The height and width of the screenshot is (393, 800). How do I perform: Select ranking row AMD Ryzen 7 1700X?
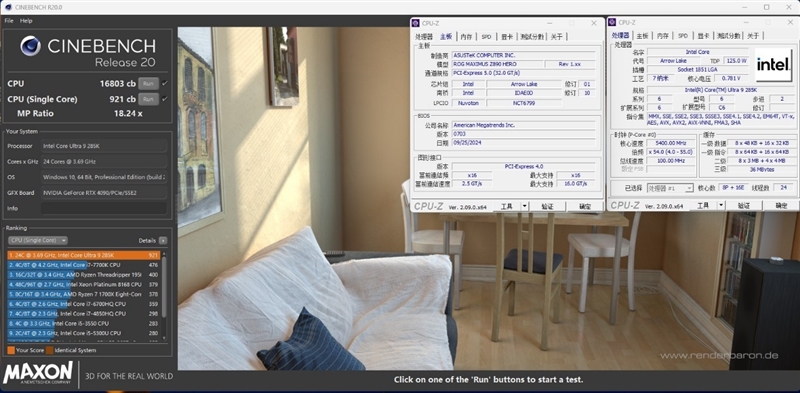(84, 294)
